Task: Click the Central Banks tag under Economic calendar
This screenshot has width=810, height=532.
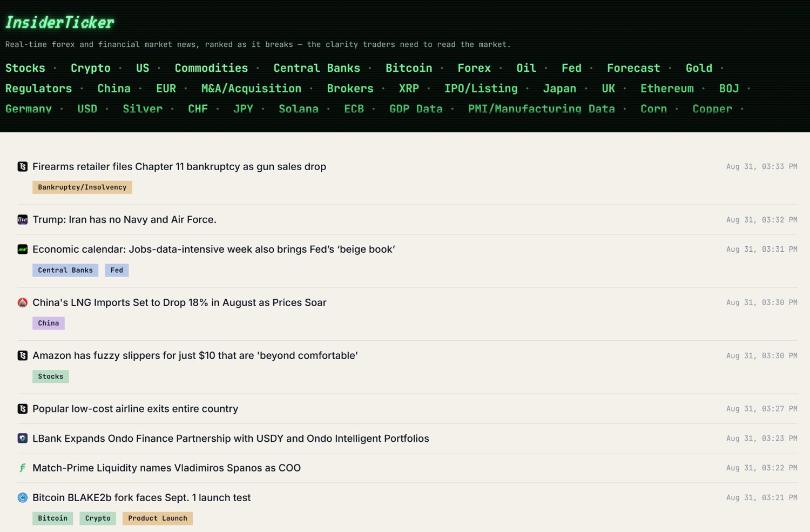Action: click(65, 270)
